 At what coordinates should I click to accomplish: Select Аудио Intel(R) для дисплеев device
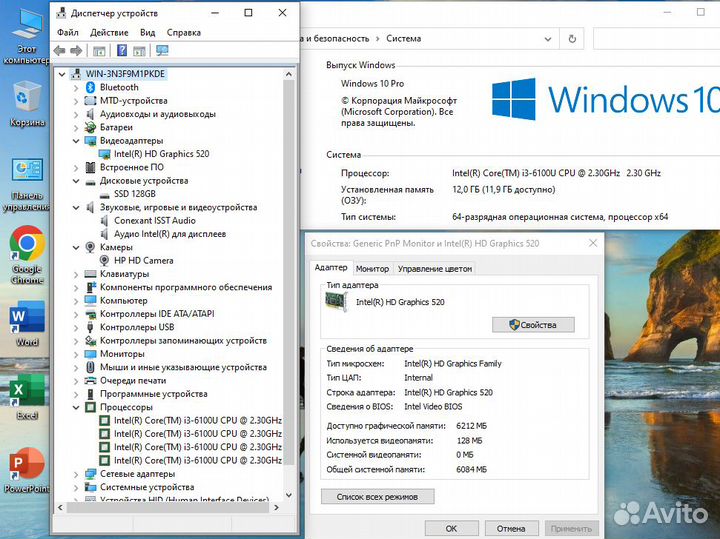(x=170, y=234)
